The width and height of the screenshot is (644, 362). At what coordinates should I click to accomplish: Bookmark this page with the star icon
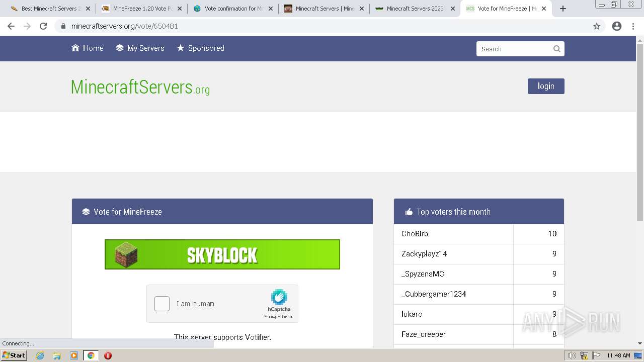point(597,26)
